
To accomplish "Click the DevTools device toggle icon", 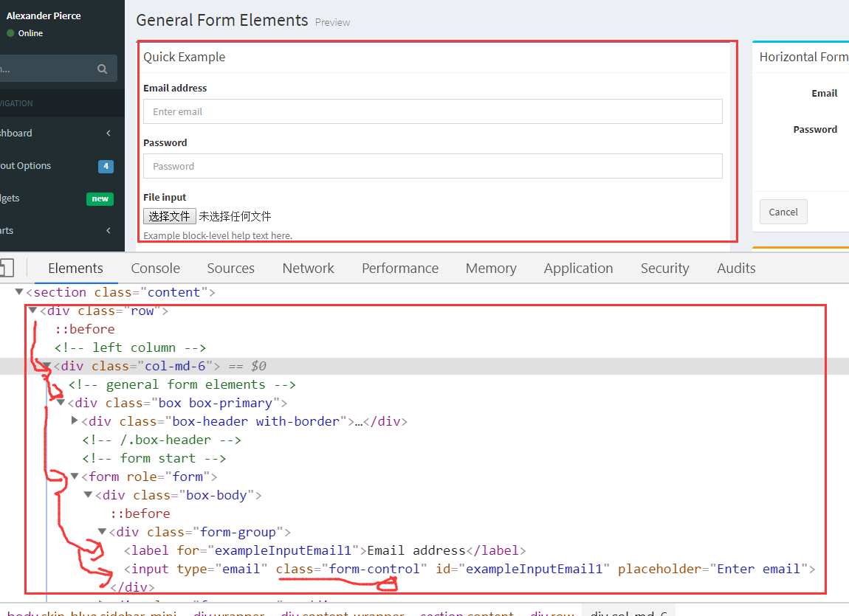I will click(x=7, y=268).
